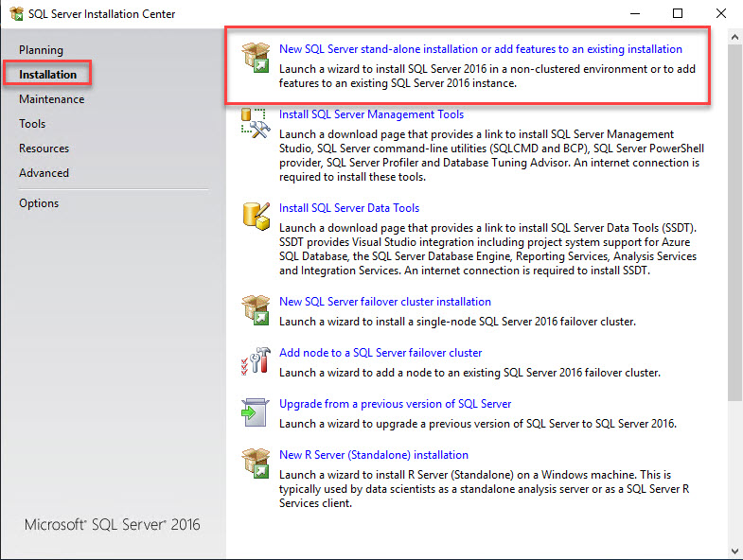Open Install SQL Server Management Tools link

[x=371, y=114]
